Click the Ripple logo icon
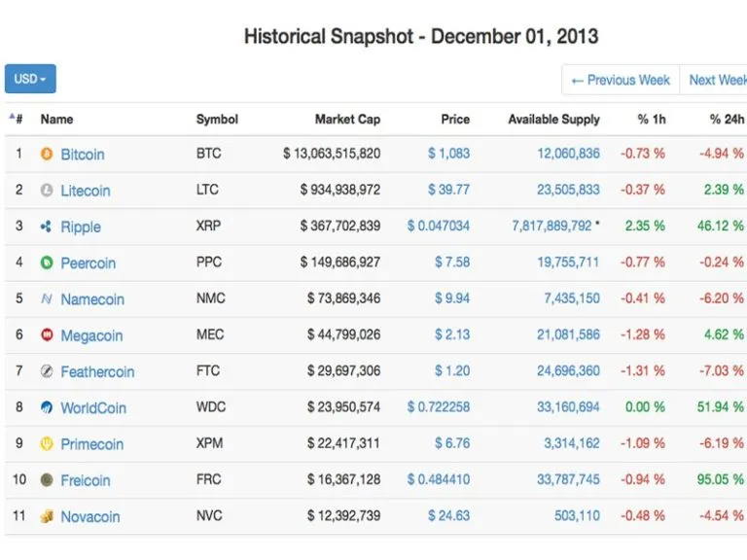 click(x=47, y=227)
